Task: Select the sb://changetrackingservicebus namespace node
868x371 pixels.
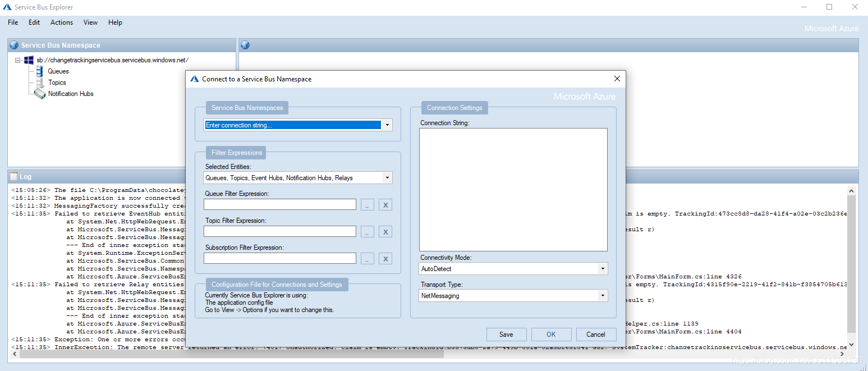Action: (x=113, y=60)
